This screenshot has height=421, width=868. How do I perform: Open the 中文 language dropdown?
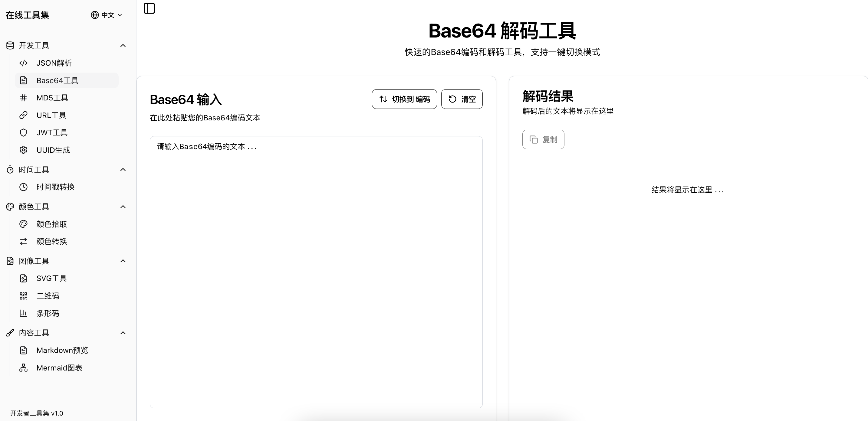(107, 15)
